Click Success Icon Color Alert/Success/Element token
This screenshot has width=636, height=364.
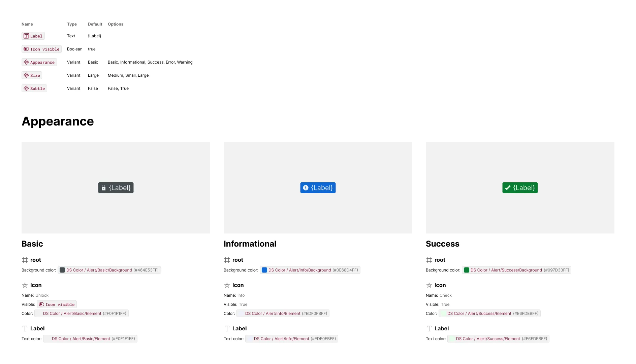click(489, 314)
